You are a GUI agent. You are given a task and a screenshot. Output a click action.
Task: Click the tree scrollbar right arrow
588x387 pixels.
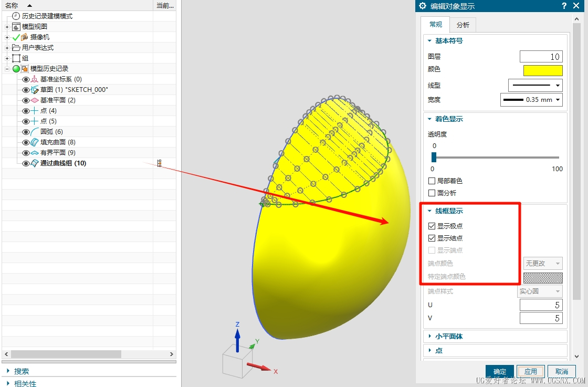click(171, 354)
